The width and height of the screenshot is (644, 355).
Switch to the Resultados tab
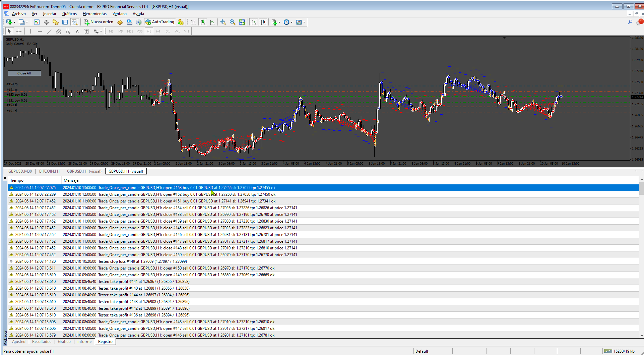[x=42, y=342]
